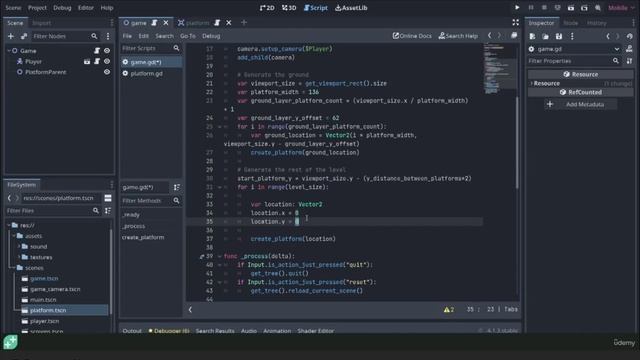Toggle distraction-free mode icon

pyautogui.click(x=516, y=22)
